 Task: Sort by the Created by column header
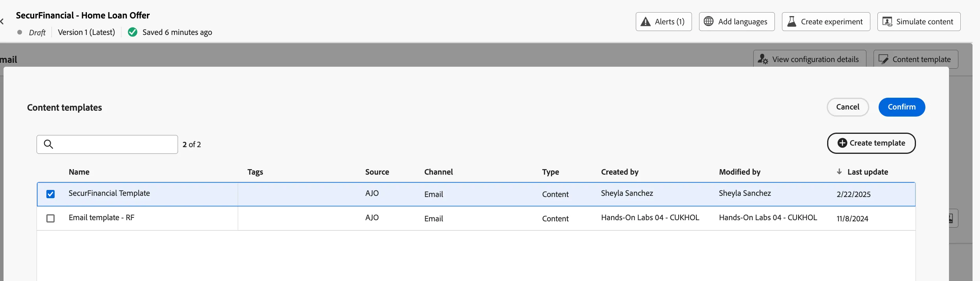point(620,172)
